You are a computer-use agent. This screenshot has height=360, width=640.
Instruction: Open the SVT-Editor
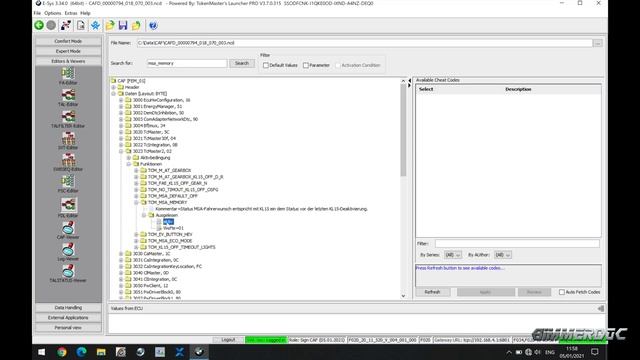(68, 141)
